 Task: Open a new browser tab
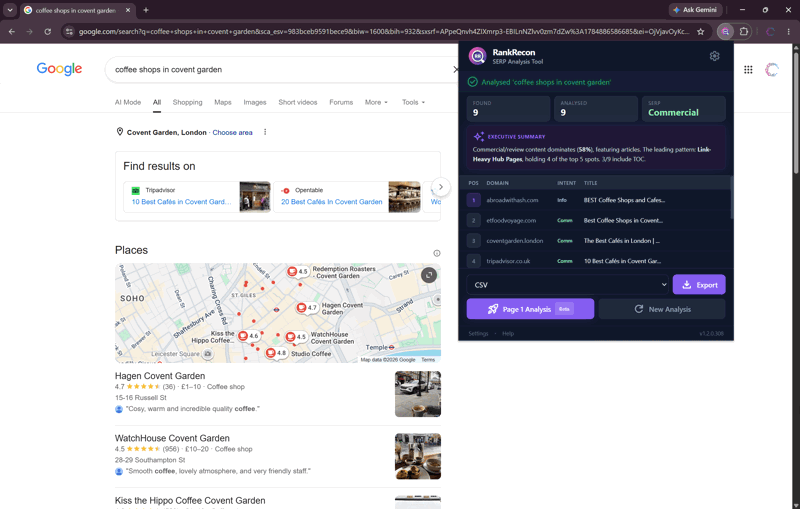146,10
